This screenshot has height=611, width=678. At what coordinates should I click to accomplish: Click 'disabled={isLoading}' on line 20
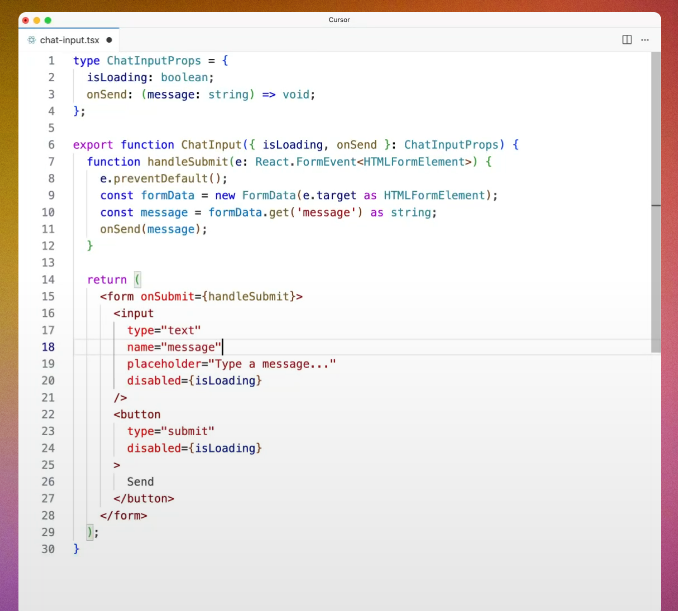click(194, 381)
